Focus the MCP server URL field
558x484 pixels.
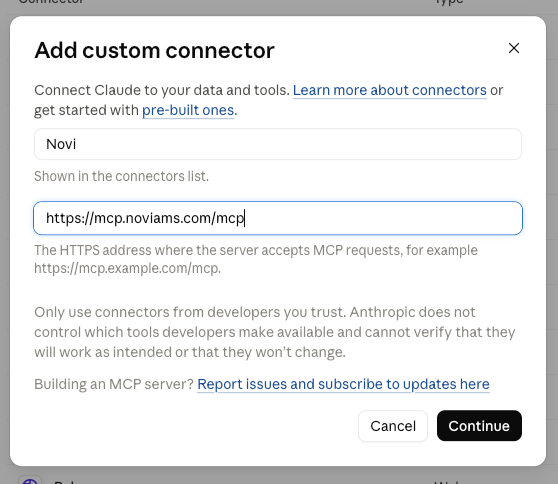pos(278,218)
